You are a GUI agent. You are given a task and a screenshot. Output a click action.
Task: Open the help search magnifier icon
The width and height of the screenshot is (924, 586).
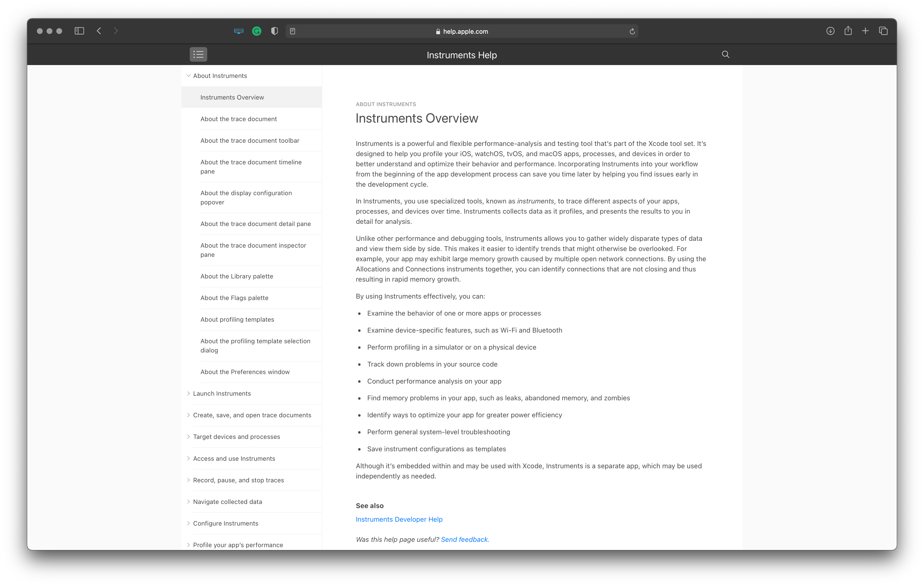click(x=725, y=55)
